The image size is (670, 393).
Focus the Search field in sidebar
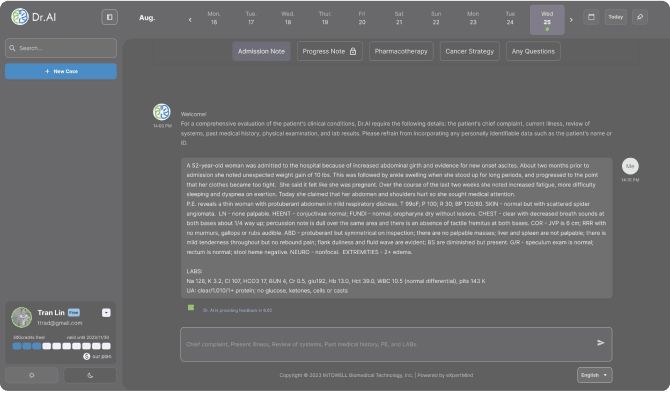(61, 48)
